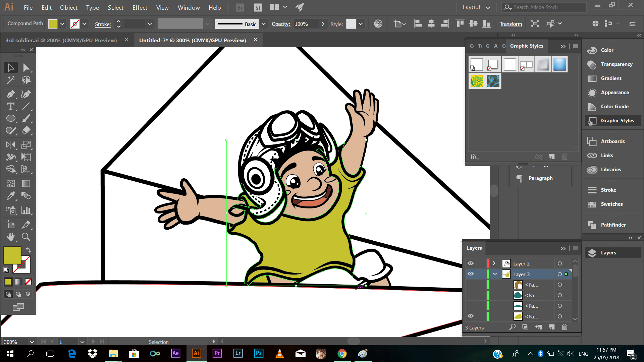Open the Pathfinder panel
The width and height of the screenshot is (644, 362).
[x=612, y=225]
